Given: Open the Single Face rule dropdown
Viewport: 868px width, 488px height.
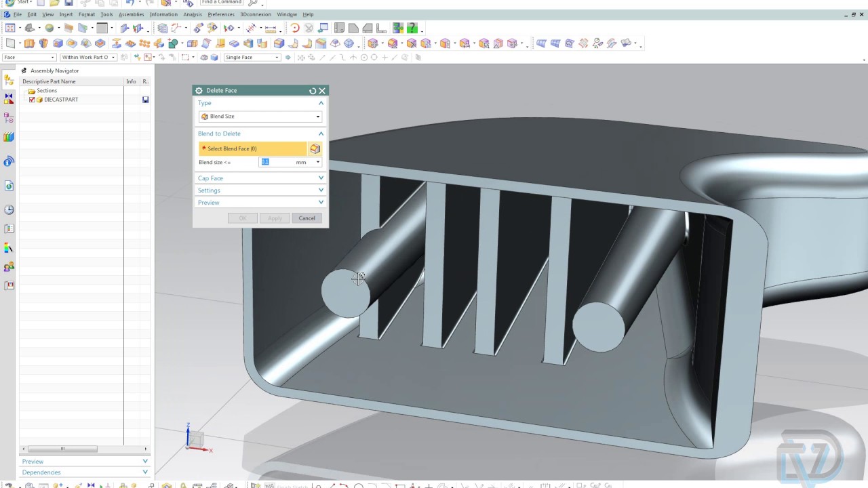Looking at the screenshot, I should coord(252,58).
